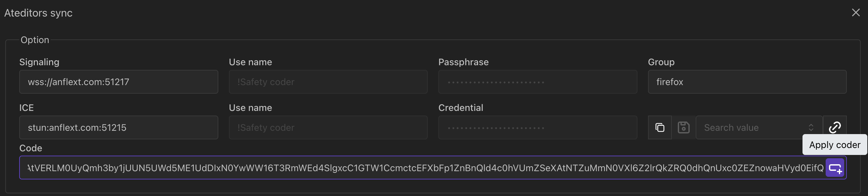Image resolution: width=868 pixels, height=196 pixels.
Task: Click the chain link Apply coder icon
Action: pos(835,127)
